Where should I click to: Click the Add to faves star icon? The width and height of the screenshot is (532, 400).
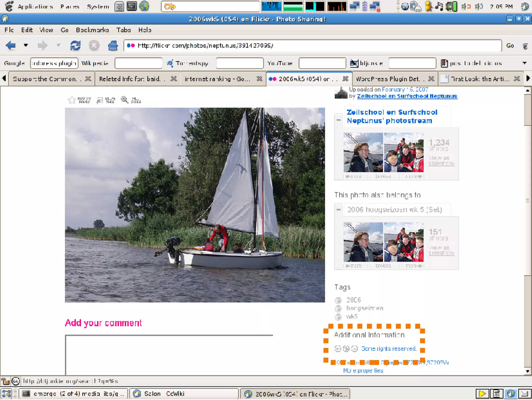[x=72, y=100]
